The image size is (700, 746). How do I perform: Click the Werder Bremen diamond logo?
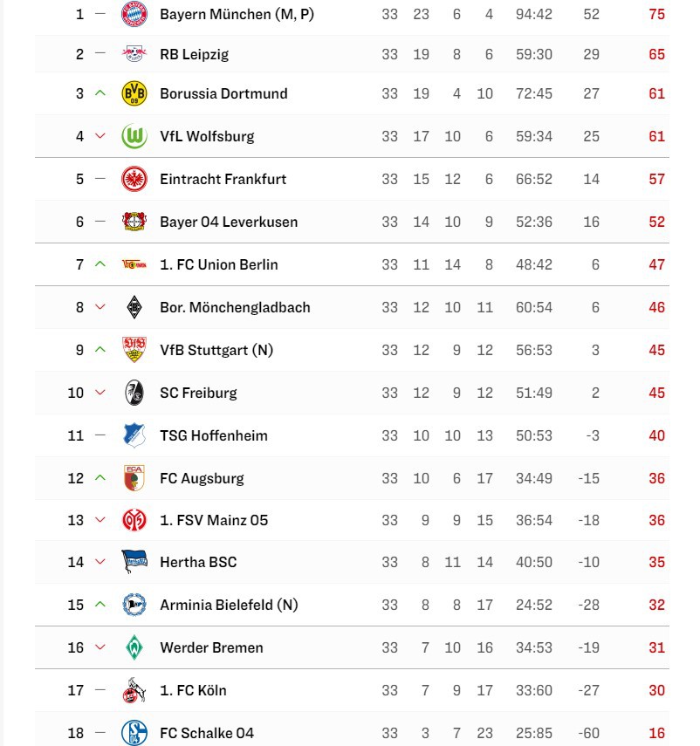click(x=134, y=647)
